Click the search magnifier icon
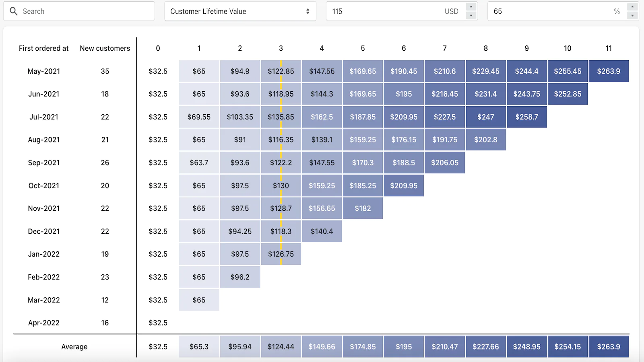This screenshot has width=644, height=362. [14, 11]
